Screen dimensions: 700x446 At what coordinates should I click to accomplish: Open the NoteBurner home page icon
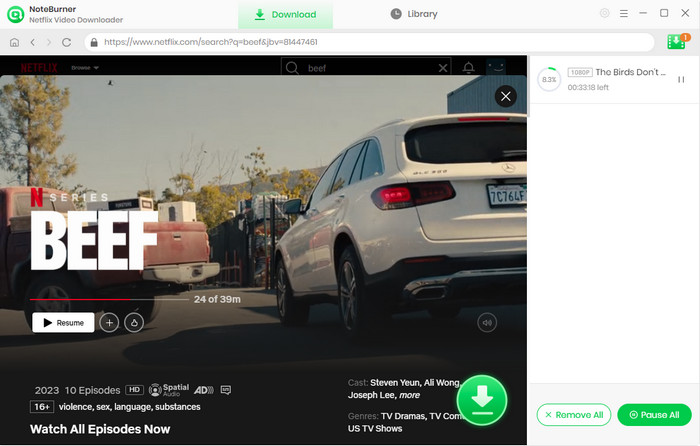[14, 42]
